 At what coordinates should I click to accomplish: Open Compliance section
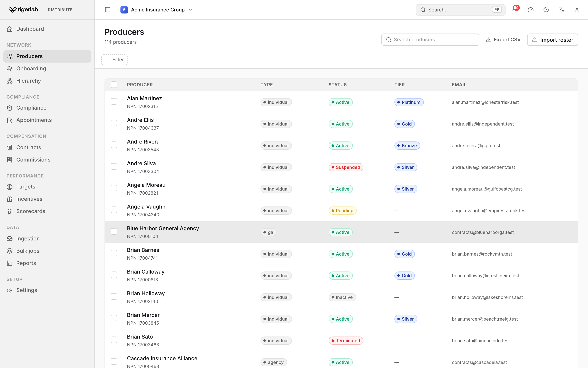pyautogui.click(x=47, y=108)
